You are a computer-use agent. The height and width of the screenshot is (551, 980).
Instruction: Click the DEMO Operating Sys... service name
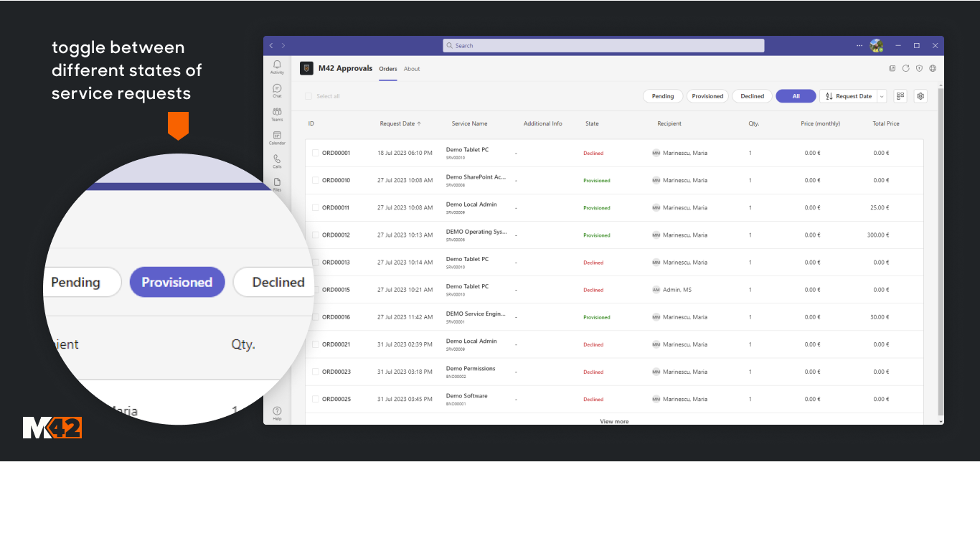tap(476, 232)
